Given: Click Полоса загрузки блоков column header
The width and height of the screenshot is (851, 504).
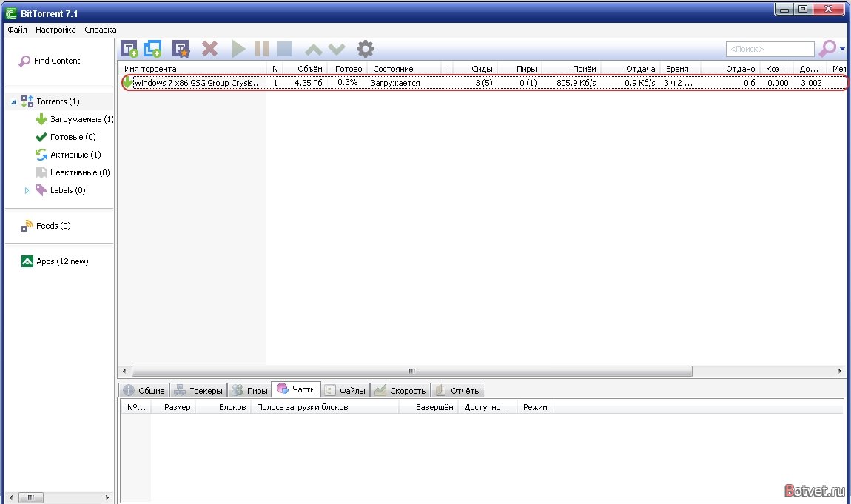Looking at the screenshot, I should click(325, 408).
